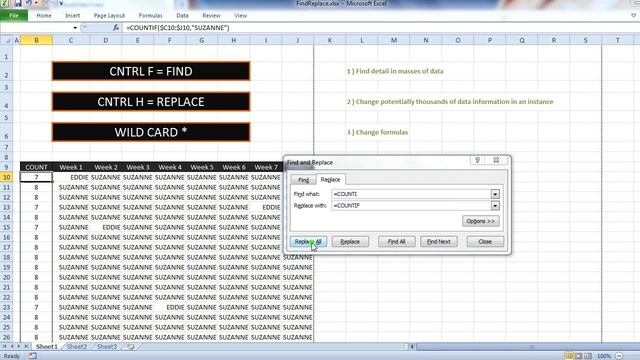Screen dimensions: 640x360
Task: Switch to Sheet1 tab
Action: [x=47, y=347]
